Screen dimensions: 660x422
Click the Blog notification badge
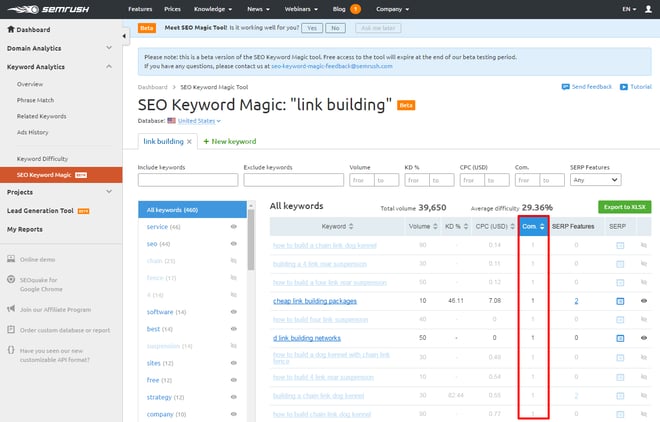(356, 9)
